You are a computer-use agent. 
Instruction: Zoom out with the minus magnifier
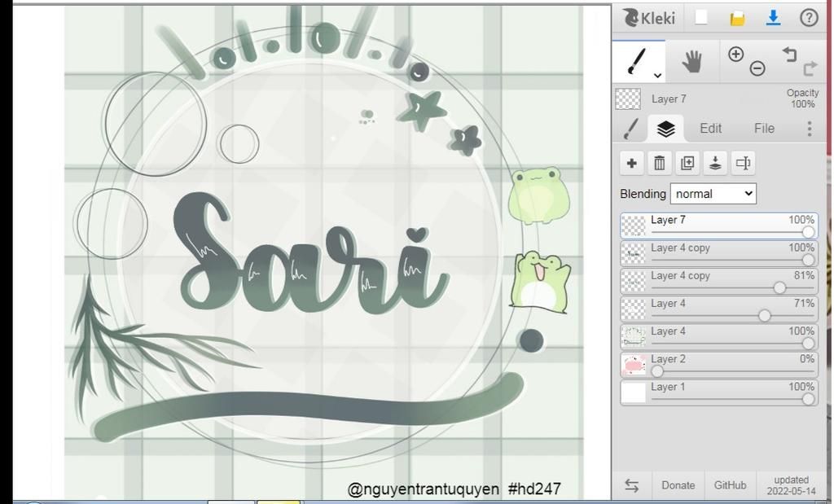coord(757,68)
